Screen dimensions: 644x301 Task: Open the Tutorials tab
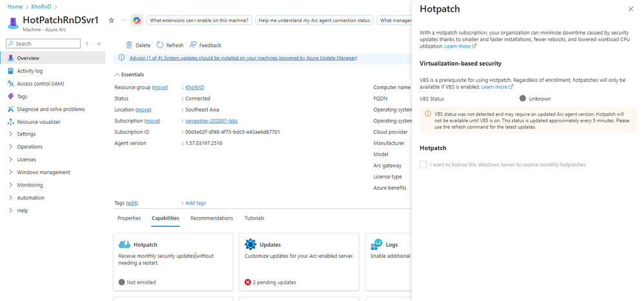[x=254, y=218]
